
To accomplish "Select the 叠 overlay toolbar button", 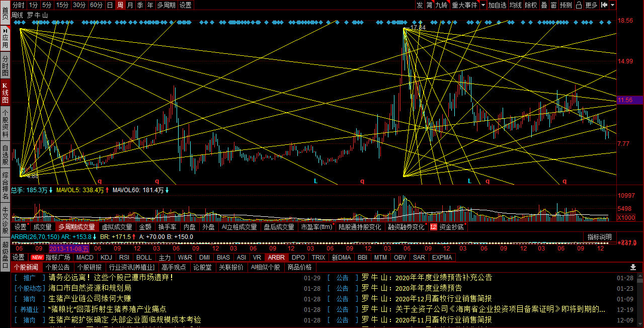I will [544, 5].
